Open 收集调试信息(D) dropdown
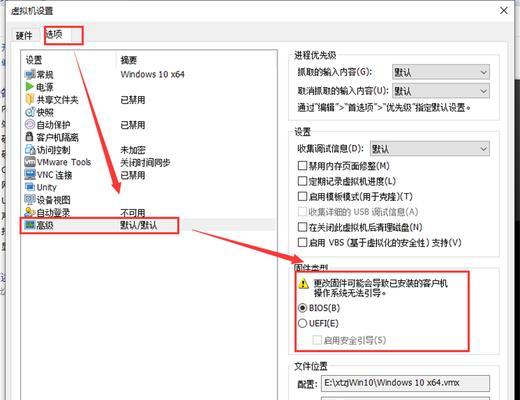Image resolution: width=520 pixels, height=400 pixels. tap(430, 148)
